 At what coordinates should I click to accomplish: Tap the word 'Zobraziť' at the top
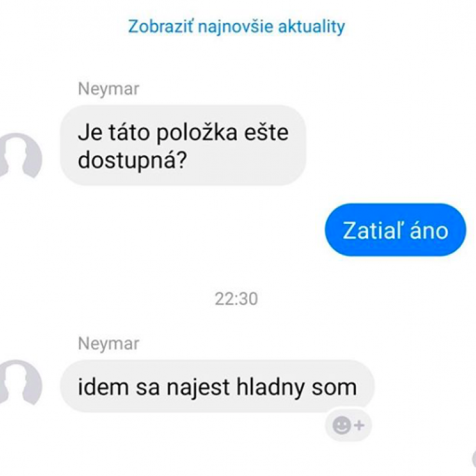pyautogui.click(x=161, y=26)
